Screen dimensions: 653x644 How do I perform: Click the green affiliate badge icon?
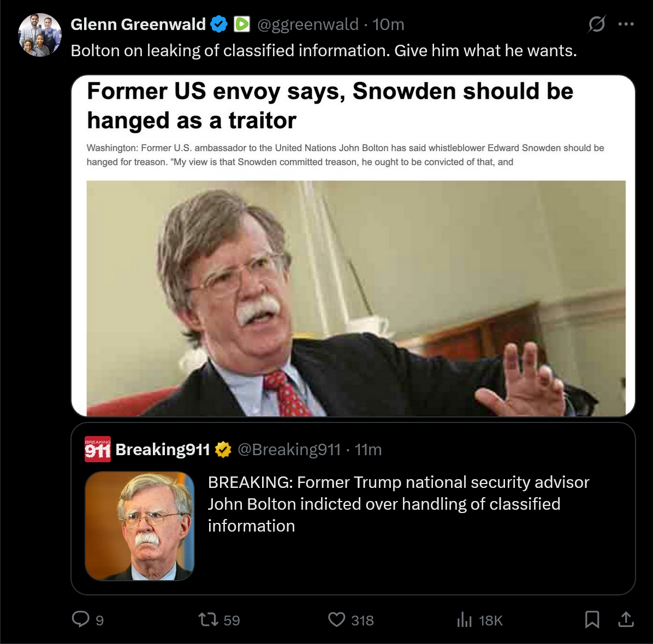click(x=242, y=24)
